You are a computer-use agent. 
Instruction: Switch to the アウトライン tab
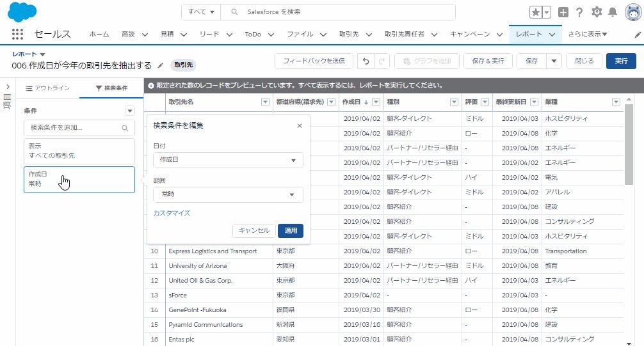[47, 88]
